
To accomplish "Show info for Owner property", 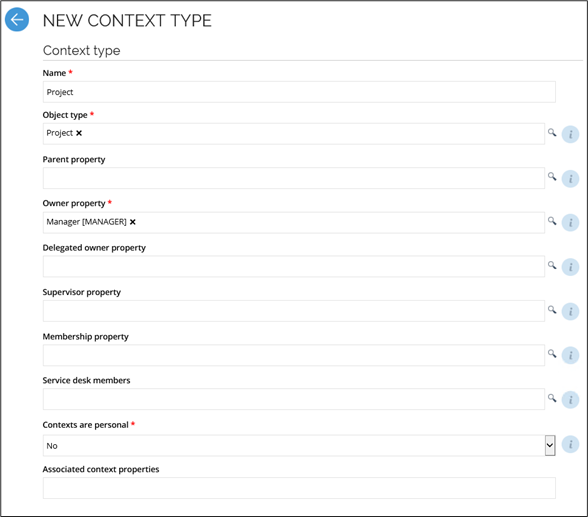I will pyautogui.click(x=570, y=223).
